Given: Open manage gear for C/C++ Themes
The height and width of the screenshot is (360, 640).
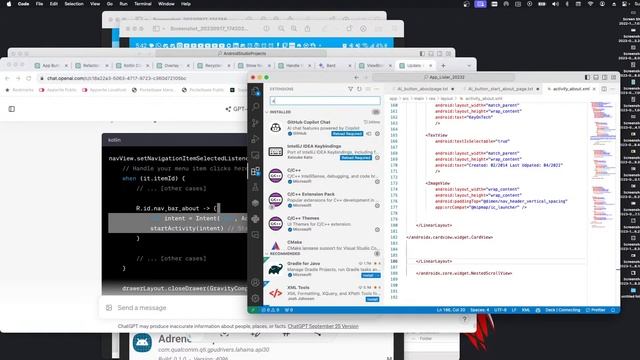Looking at the screenshot, I should [x=378, y=230].
